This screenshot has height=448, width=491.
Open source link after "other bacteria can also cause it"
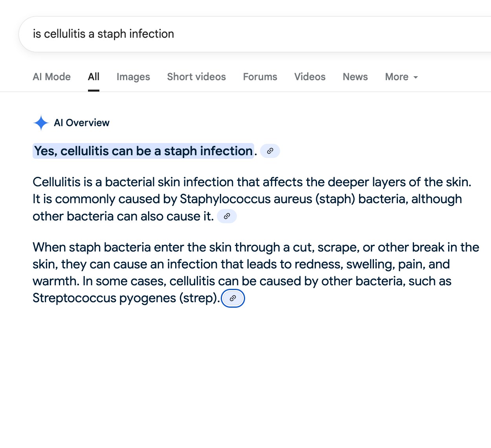227,216
